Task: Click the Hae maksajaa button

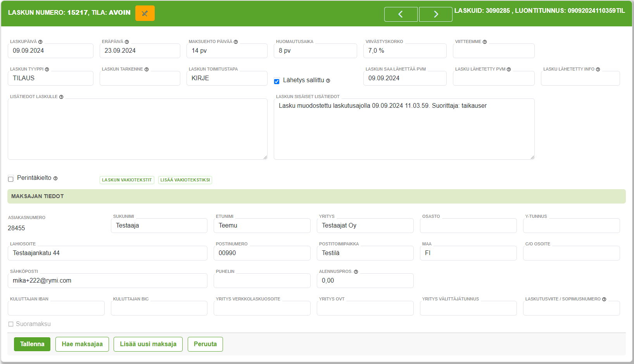Action: click(x=82, y=344)
